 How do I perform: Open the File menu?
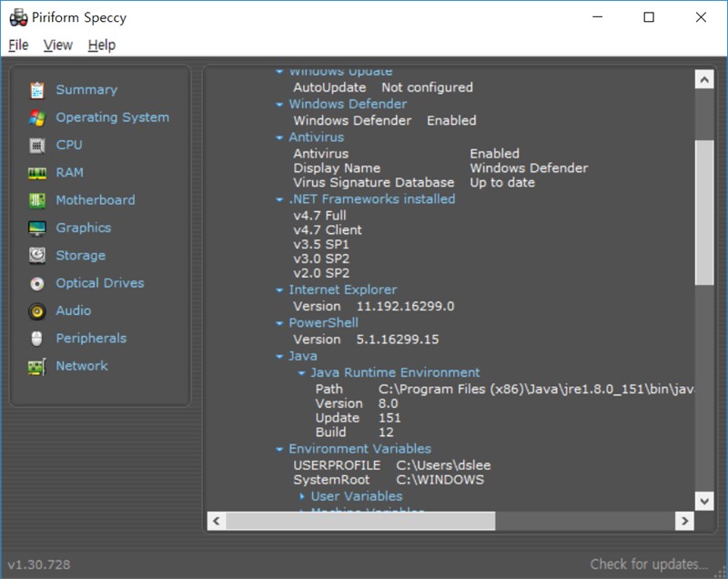coord(18,45)
